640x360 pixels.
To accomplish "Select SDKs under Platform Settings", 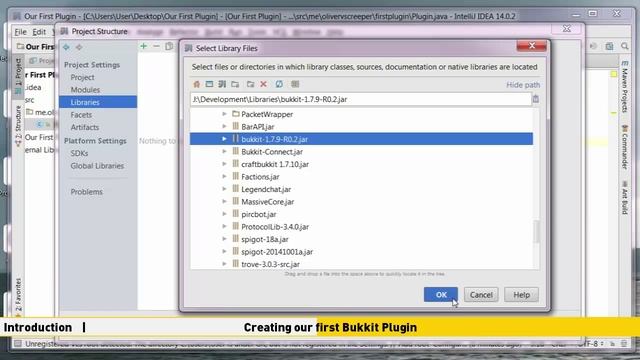I will coord(79,153).
